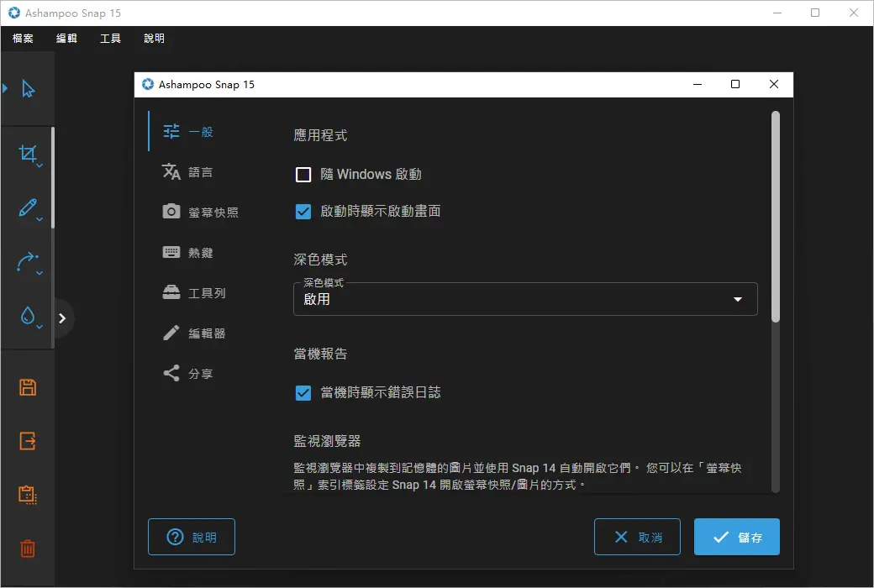Select the curved arrow tool
The height and width of the screenshot is (588, 874).
tap(27, 261)
